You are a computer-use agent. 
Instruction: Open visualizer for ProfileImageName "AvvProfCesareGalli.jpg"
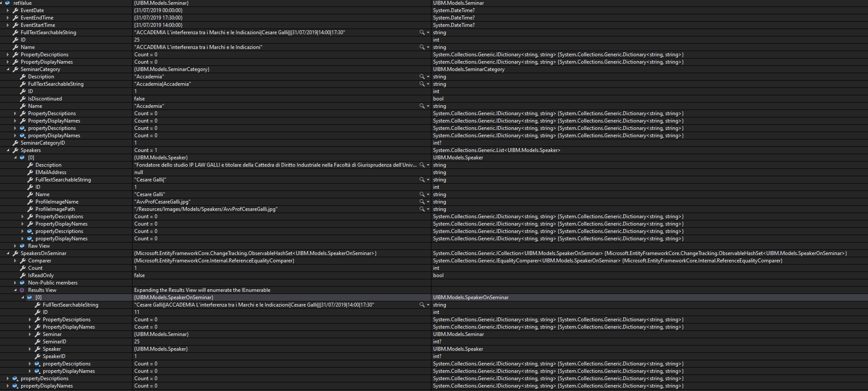coord(423,201)
